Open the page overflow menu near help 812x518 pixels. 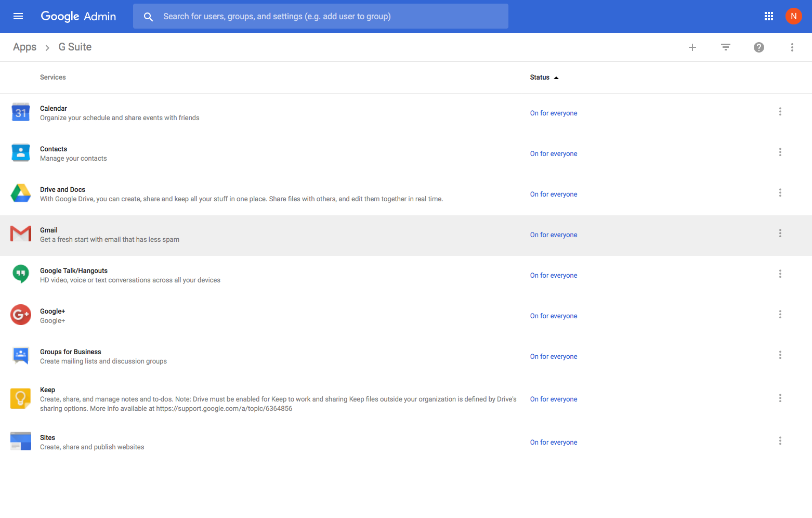[792, 47]
